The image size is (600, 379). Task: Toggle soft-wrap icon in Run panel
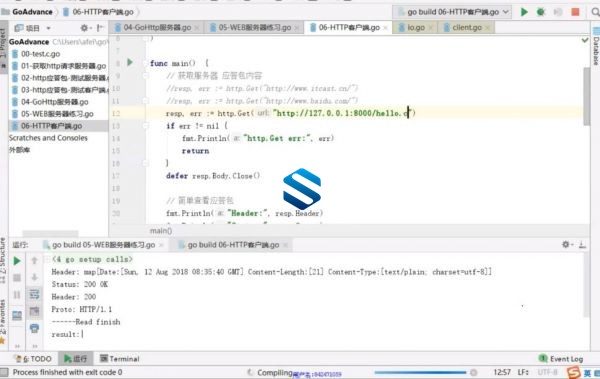(x=34, y=294)
